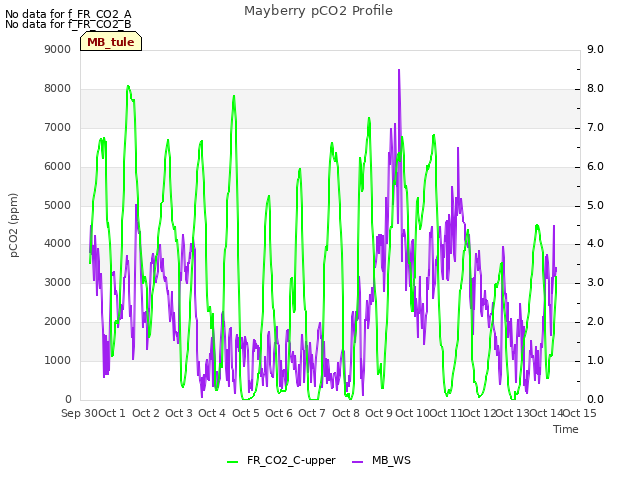The height and width of the screenshot is (480, 640).
Task: Click the green FR_CO2_C-upper legend swatch
Action: 232,462
